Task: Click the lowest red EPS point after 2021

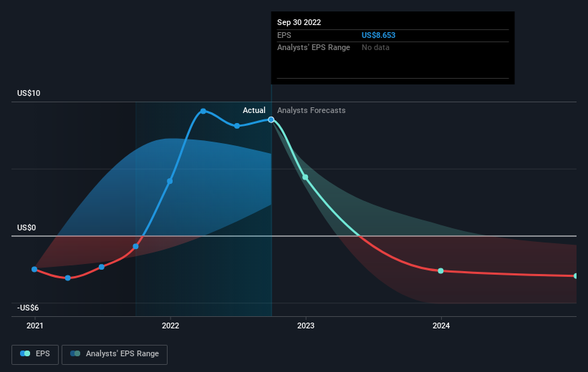Action: pos(68,278)
